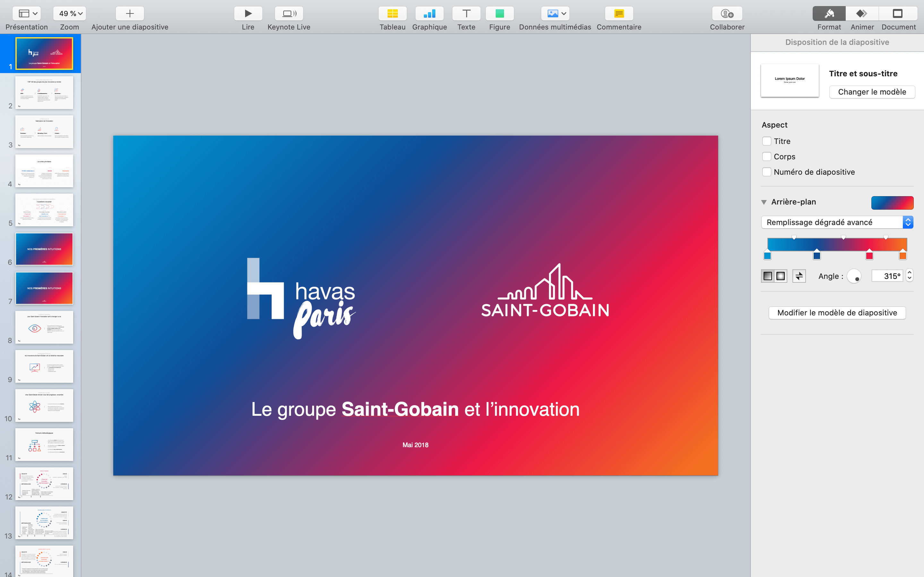Screen dimensions: 924x577
Task: Add a text box with Texte icon
Action: 466,14
